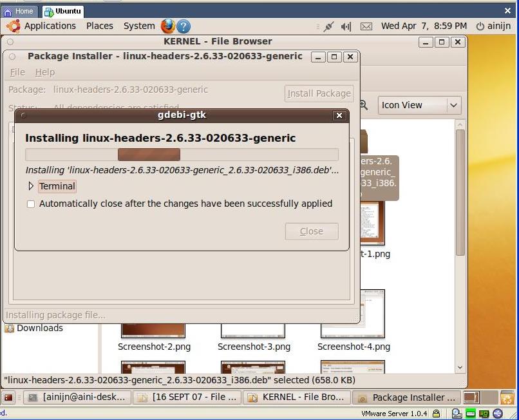The width and height of the screenshot is (519, 420).
Task: Click the installation progress bar
Action: tap(182, 155)
